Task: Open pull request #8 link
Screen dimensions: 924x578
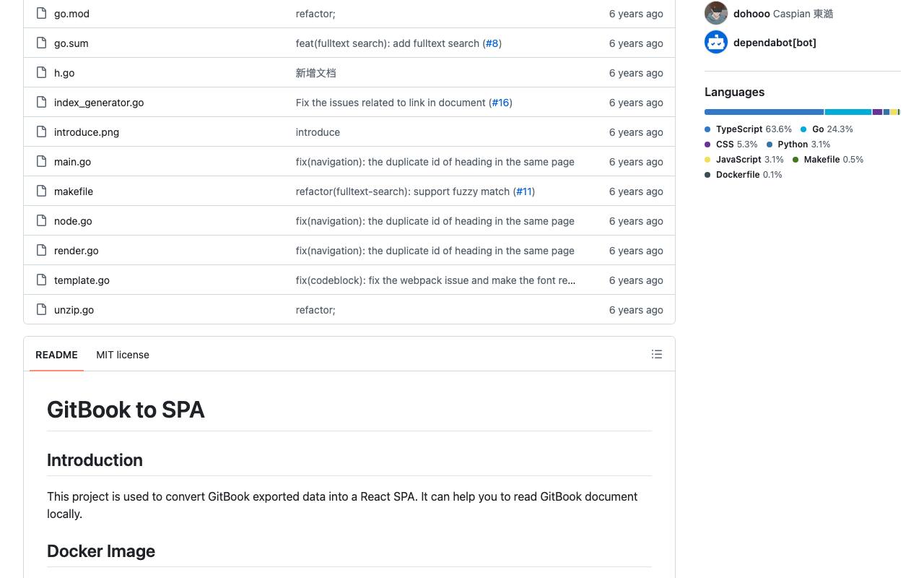Action: click(492, 43)
